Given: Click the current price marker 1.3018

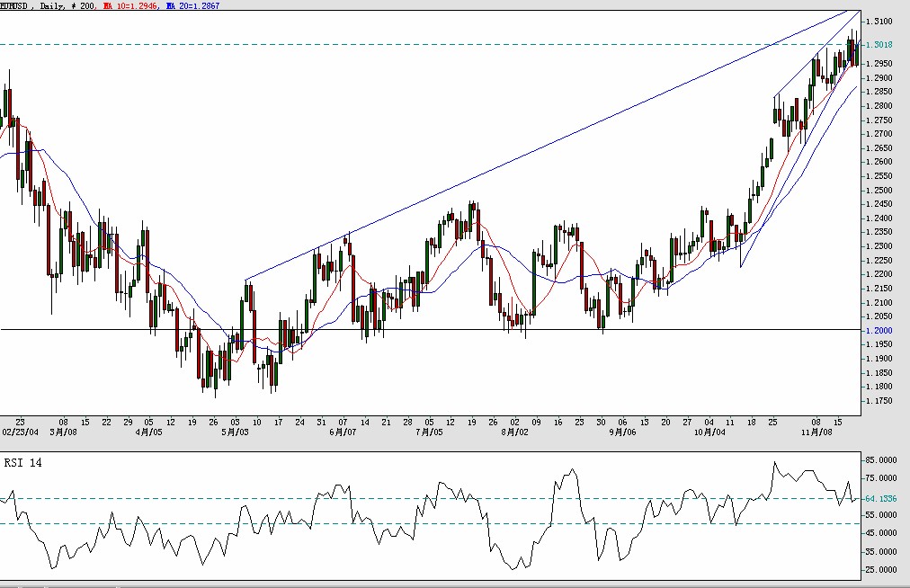Looking at the screenshot, I should click(879, 45).
